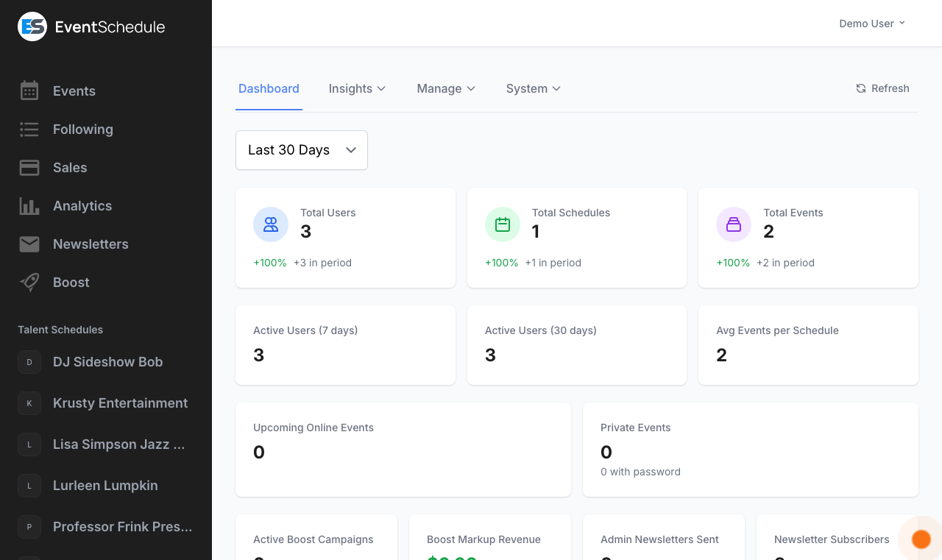Click the Total Events purple icon

(x=734, y=224)
